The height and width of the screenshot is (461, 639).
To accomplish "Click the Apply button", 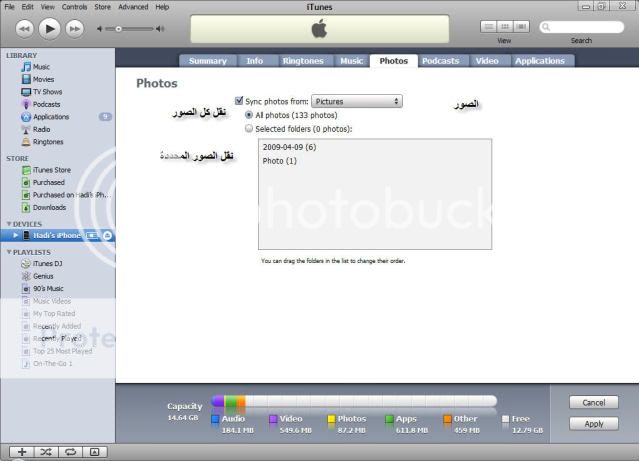I will tap(594, 424).
